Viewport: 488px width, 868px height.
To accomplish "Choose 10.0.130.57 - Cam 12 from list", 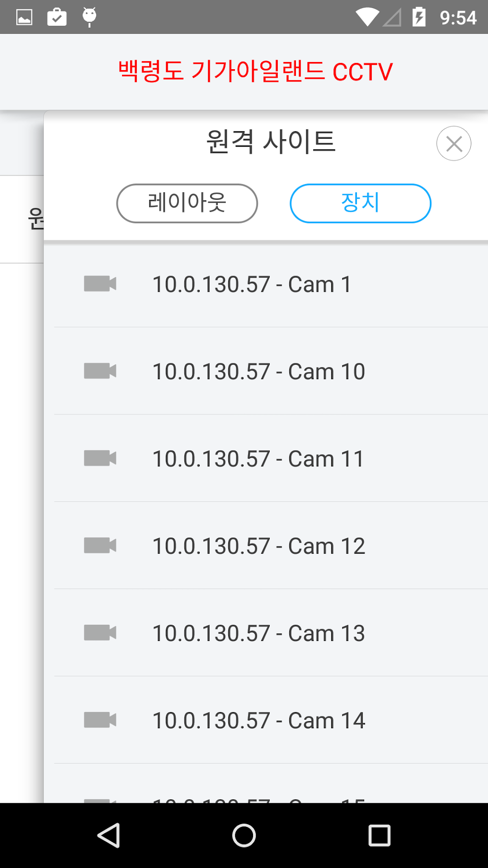I will 258,547.
